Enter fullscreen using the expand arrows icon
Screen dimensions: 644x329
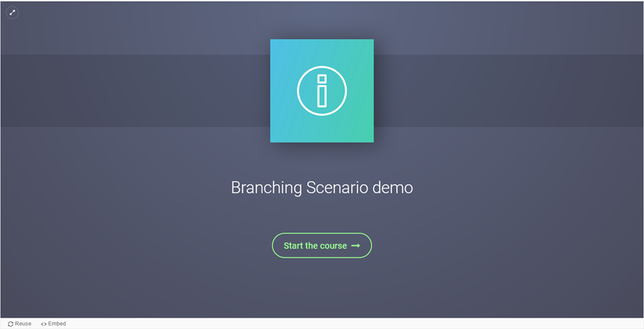12,12
